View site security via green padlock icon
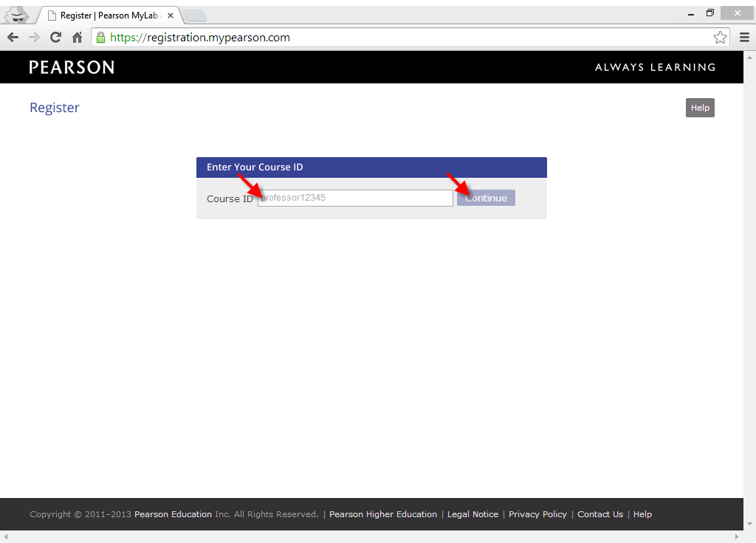 100,38
